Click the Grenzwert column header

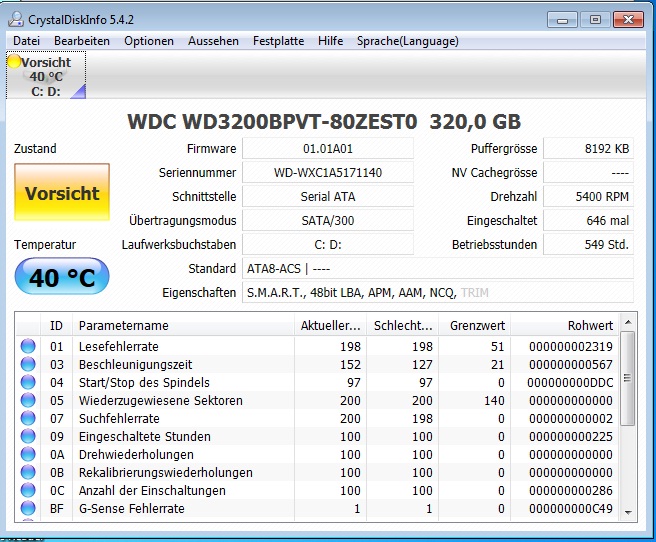(474, 325)
